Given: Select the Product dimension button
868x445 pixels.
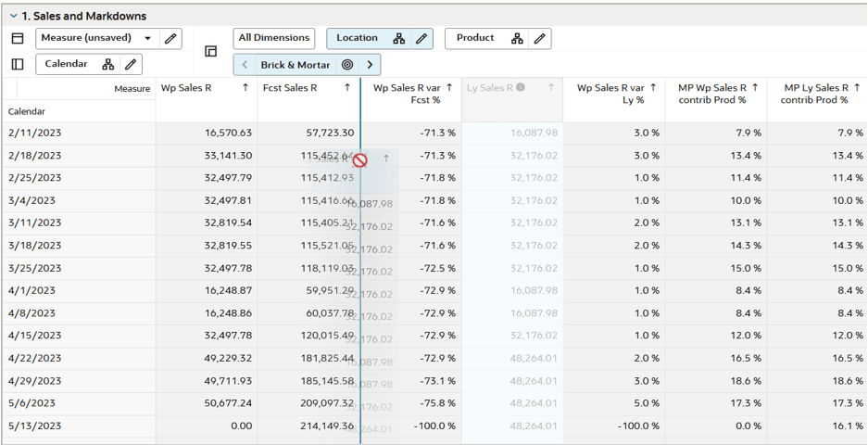Looking at the screenshot, I should 475,38.
